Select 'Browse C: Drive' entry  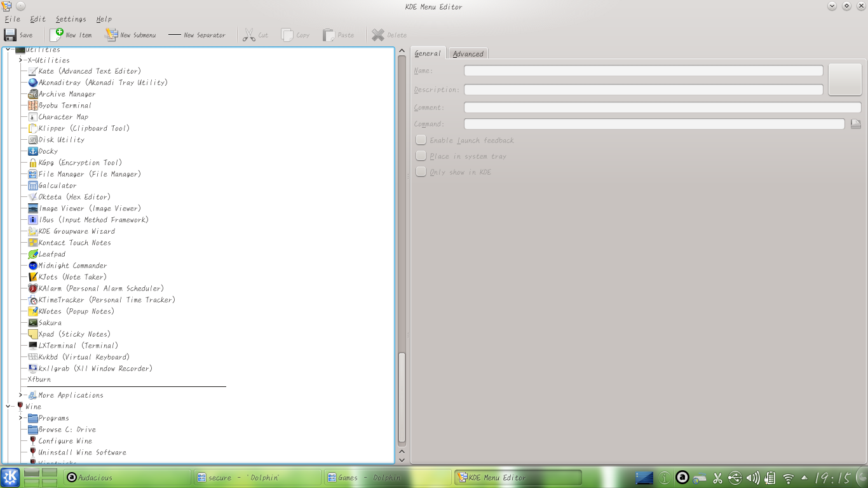point(67,430)
